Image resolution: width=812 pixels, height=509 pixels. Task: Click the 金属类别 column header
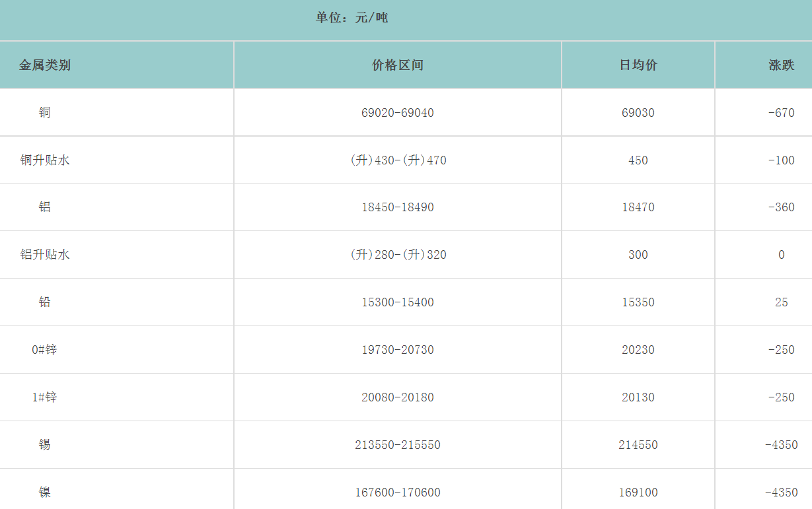(x=44, y=65)
